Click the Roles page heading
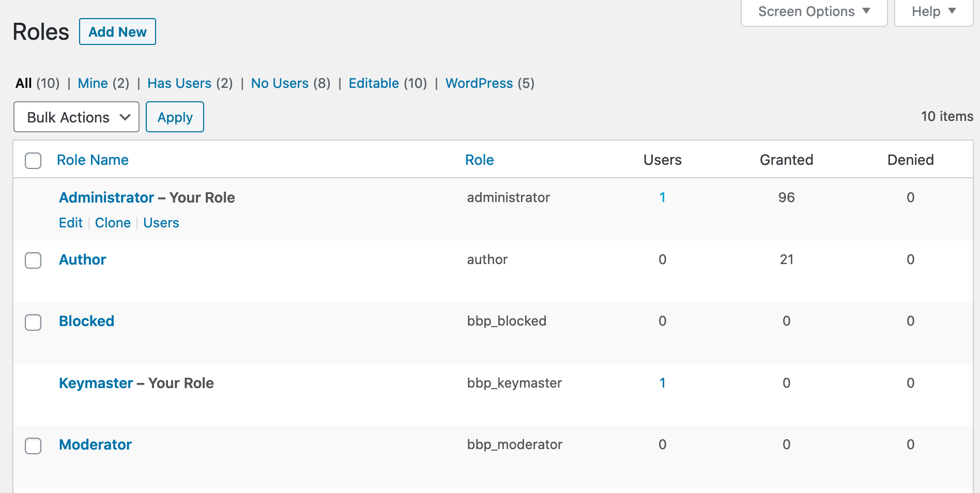 coord(41,32)
